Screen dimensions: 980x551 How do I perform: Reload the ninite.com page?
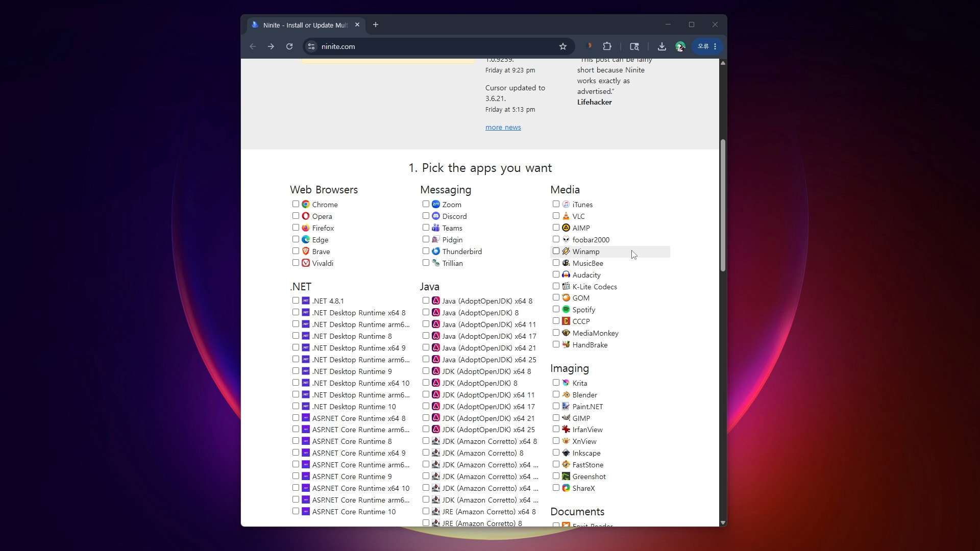[x=289, y=46]
